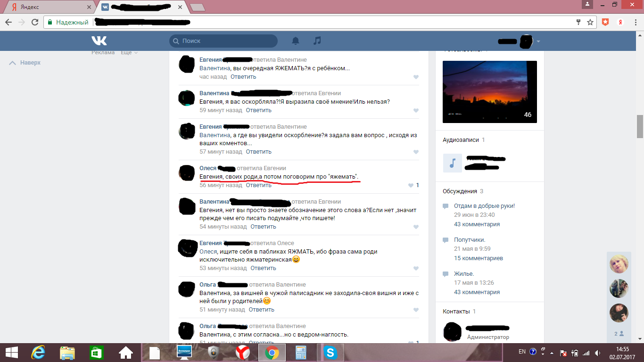
Task: Like Евгения's ЯЖЕМАТЬ comment from час назад
Action: pyautogui.click(x=416, y=77)
